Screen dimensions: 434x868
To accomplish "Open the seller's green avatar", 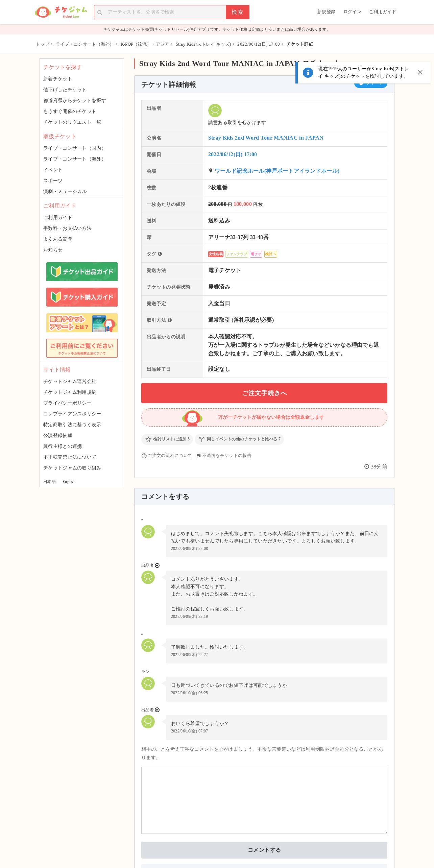I will [215, 111].
